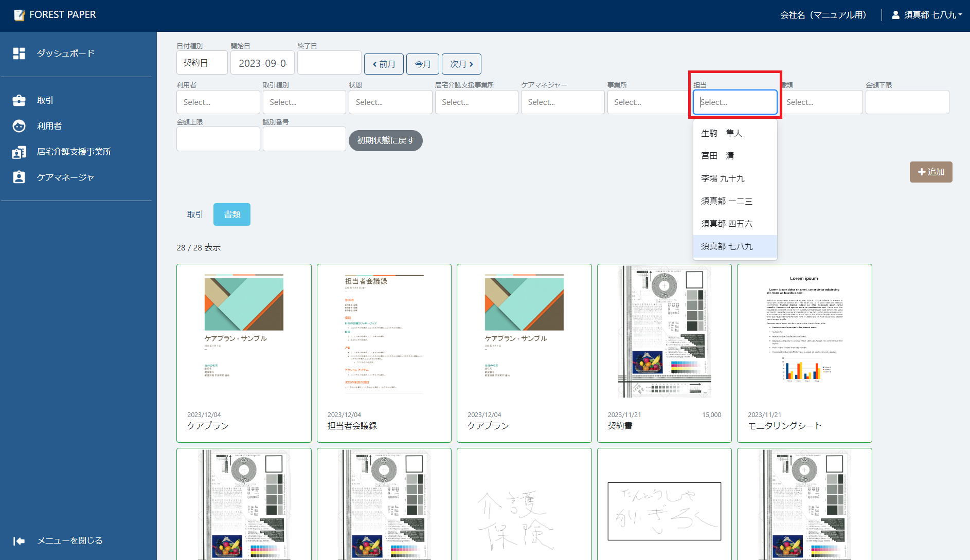This screenshot has height=560, width=970.
Task: Click the 金額上限 input field
Action: click(218, 139)
